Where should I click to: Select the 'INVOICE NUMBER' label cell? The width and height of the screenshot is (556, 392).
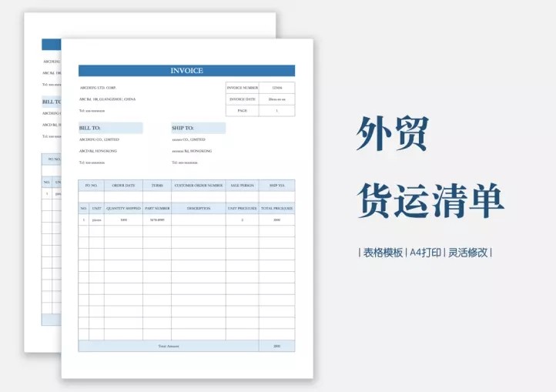pos(242,88)
